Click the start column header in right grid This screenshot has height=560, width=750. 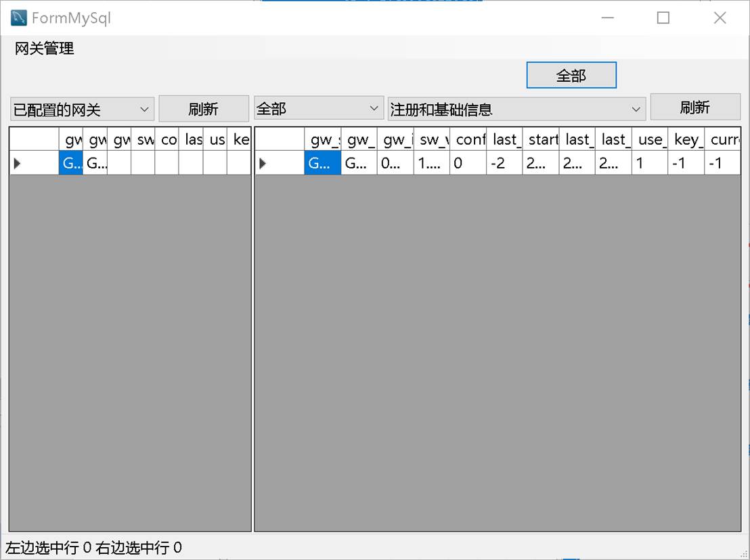(541, 139)
